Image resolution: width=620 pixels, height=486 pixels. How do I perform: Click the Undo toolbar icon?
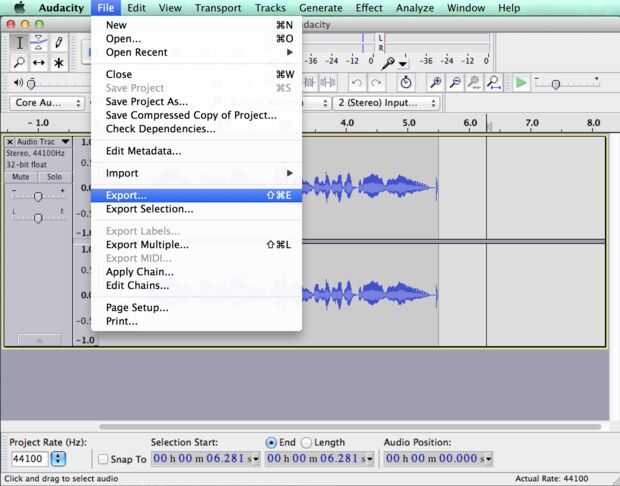357,83
